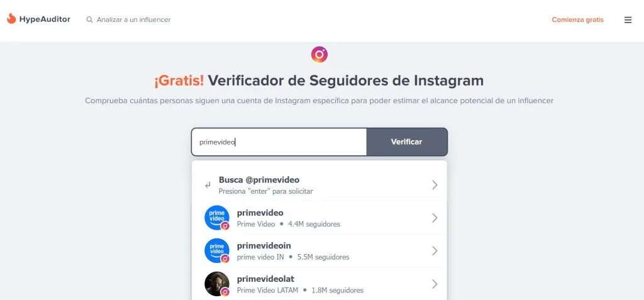644x300 pixels.
Task: Click the username input field containing primevideo
Action: [279, 142]
